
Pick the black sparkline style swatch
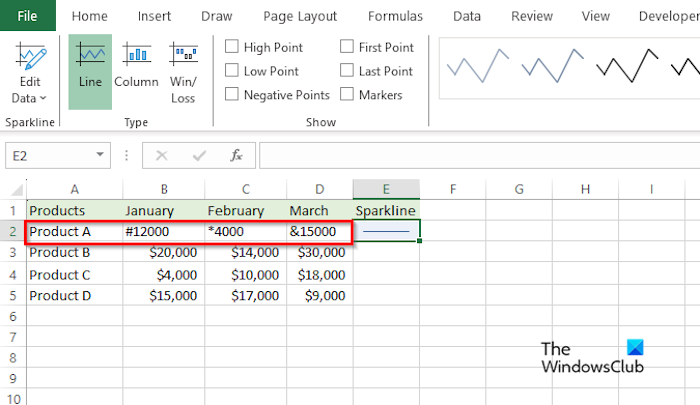(627, 66)
